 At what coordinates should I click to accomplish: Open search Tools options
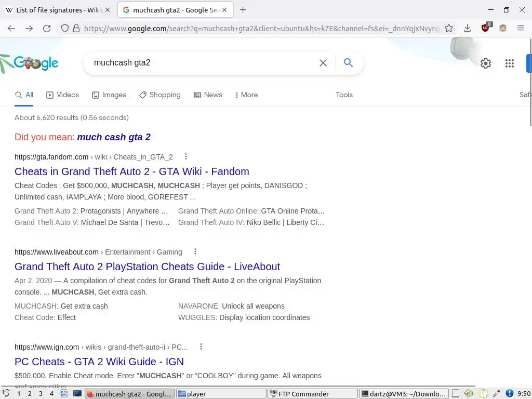pyautogui.click(x=344, y=95)
